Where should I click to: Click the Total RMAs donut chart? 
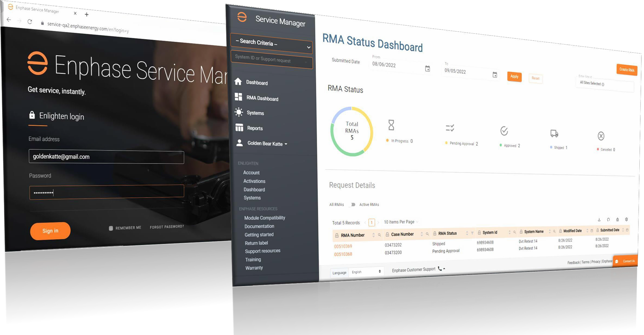(x=352, y=131)
